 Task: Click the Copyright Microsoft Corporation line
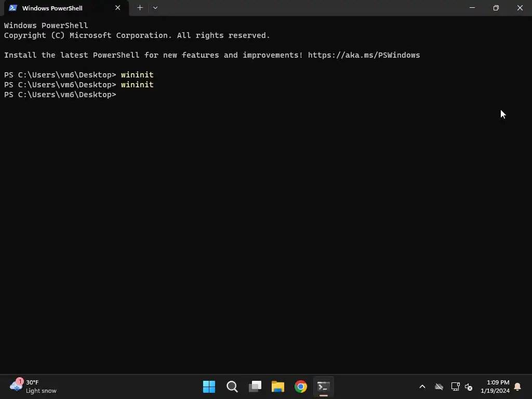click(137, 35)
